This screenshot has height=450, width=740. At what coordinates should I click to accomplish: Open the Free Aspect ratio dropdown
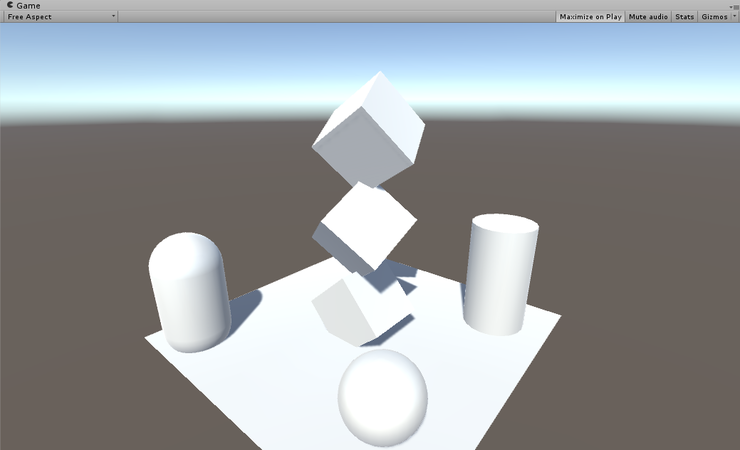60,17
